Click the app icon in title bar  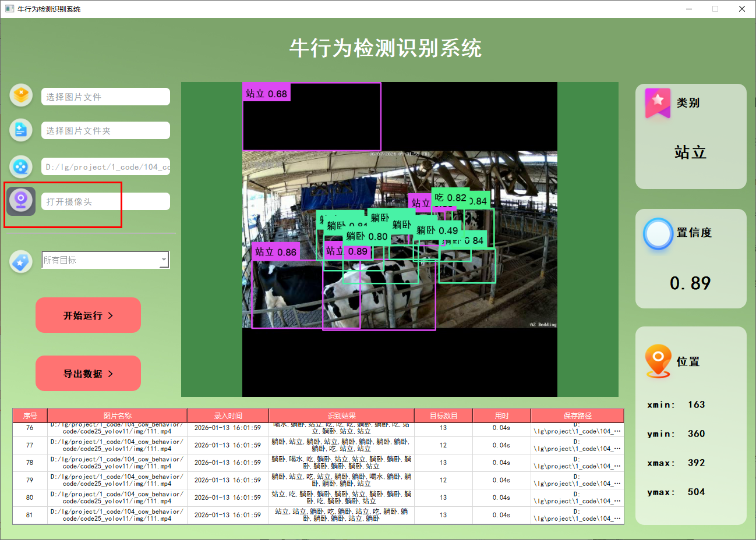tap(9, 9)
